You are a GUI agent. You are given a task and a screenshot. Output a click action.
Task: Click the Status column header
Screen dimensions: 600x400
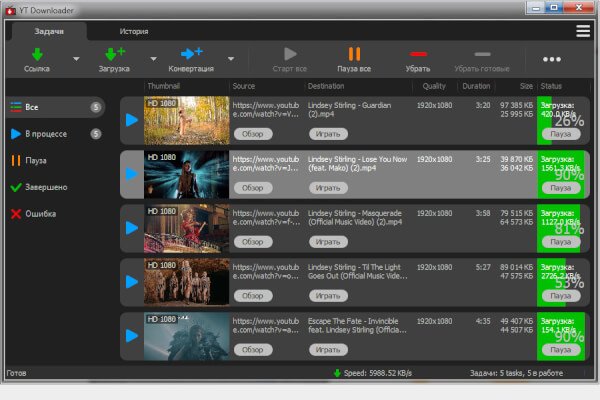coord(551,86)
